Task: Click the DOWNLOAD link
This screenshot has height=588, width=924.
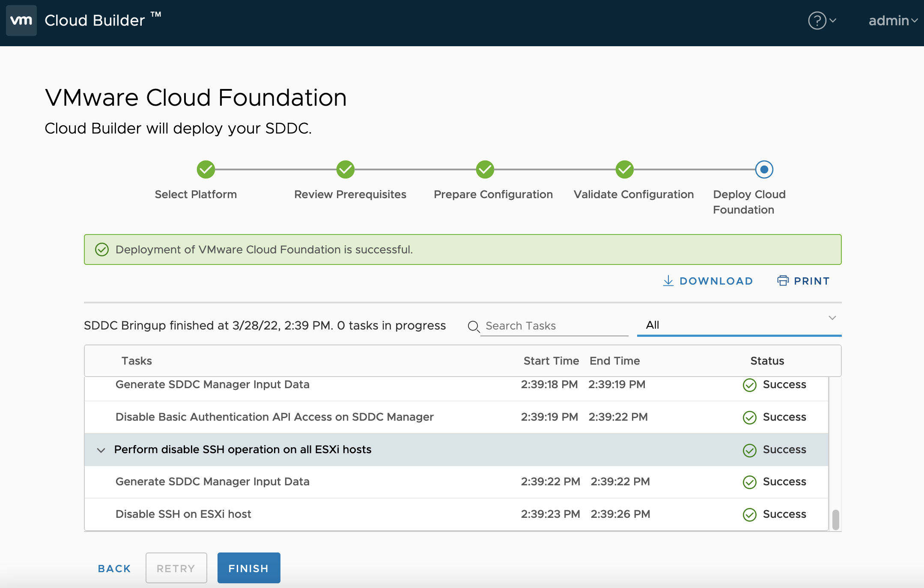Action: (x=716, y=281)
